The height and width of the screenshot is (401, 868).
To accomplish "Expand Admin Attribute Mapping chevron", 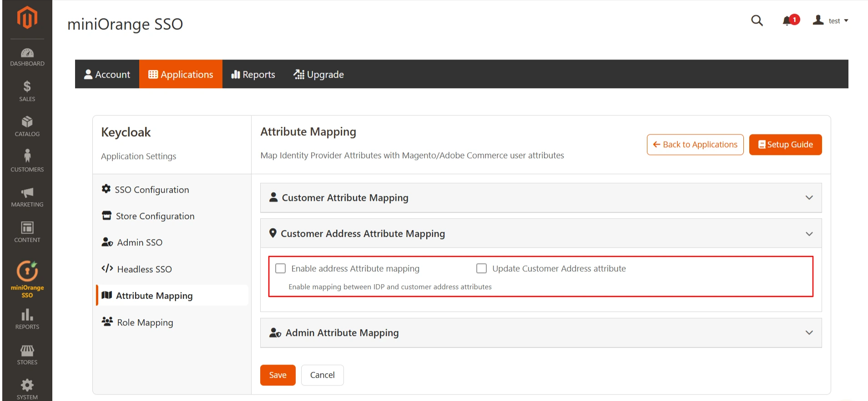I will tap(809, 332).
